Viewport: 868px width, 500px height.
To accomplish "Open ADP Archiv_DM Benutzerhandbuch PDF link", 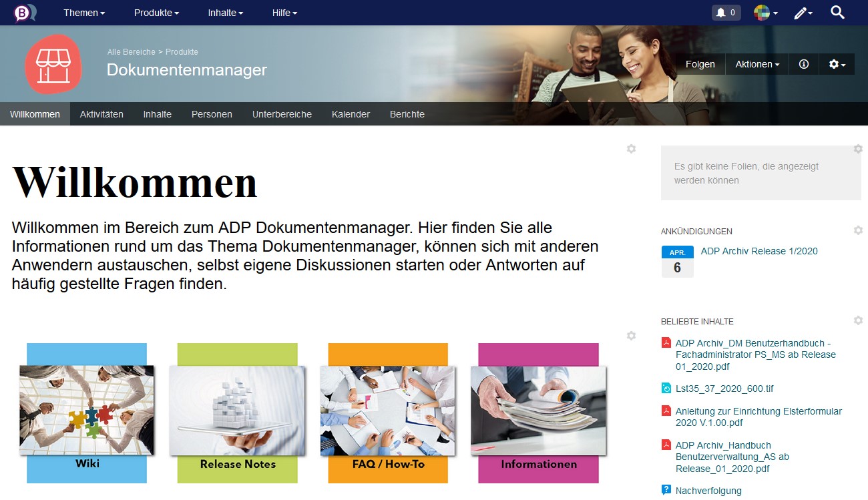I will click(756, 354).
